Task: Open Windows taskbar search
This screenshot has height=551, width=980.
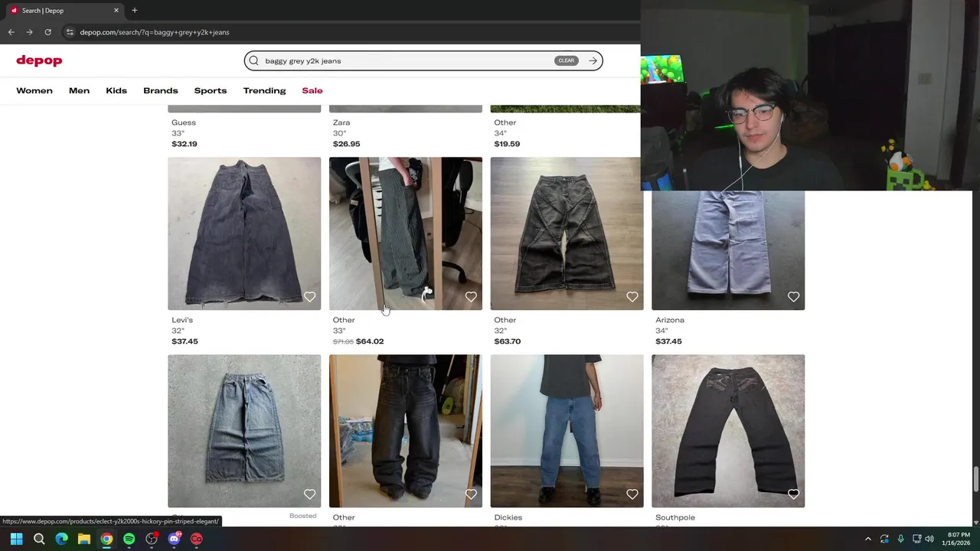Action: pyautogui.click(x=39, y=539)
